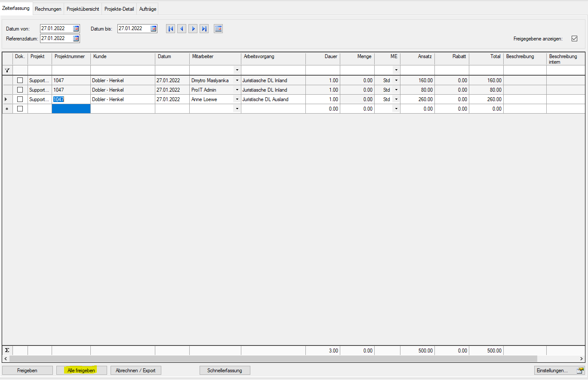Viewport: 588px width, 380px height.
Task: Click the Alle freigeben button
Action: [x=81, y=370]
